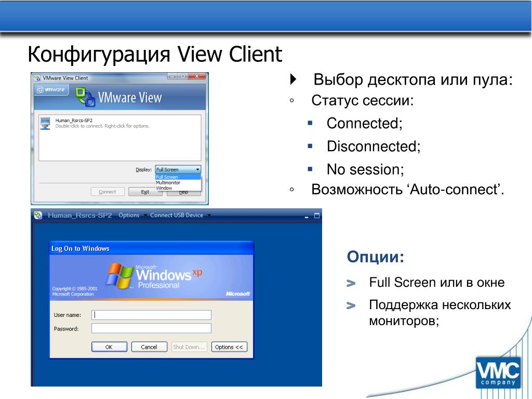Click the vmware logo badge in View Client
The image size is (532, 399).
(x=51, y=89)
